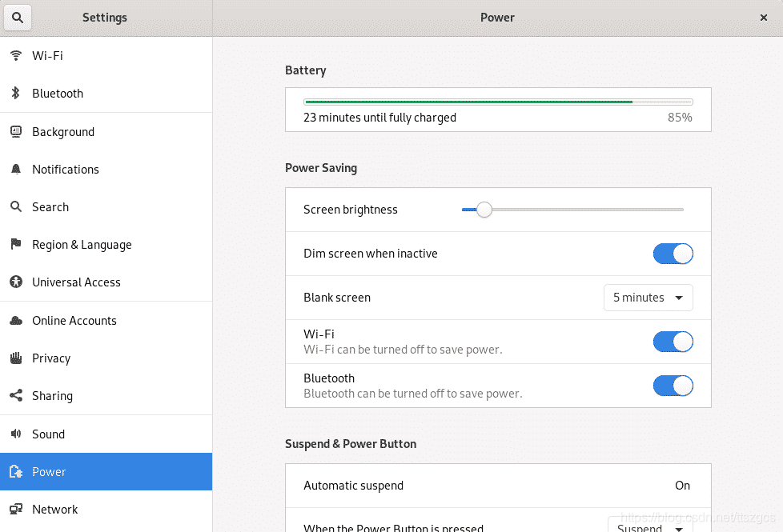Click the Power Saving section heading
Screen dimensions: 783x532
click(x=321, y=168)
